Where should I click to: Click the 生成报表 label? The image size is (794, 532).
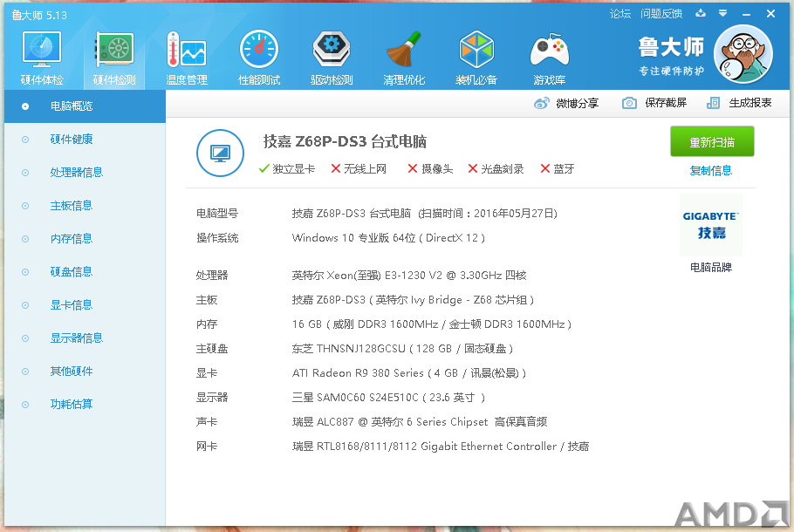(x=750, y=103)
